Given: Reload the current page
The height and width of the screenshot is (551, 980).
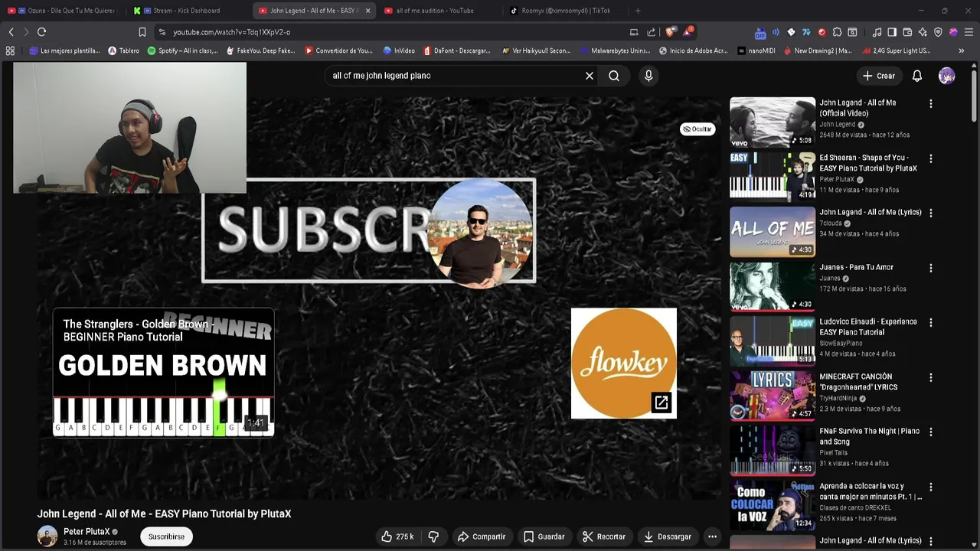Looking at the screenshot, I should point(41,32).
